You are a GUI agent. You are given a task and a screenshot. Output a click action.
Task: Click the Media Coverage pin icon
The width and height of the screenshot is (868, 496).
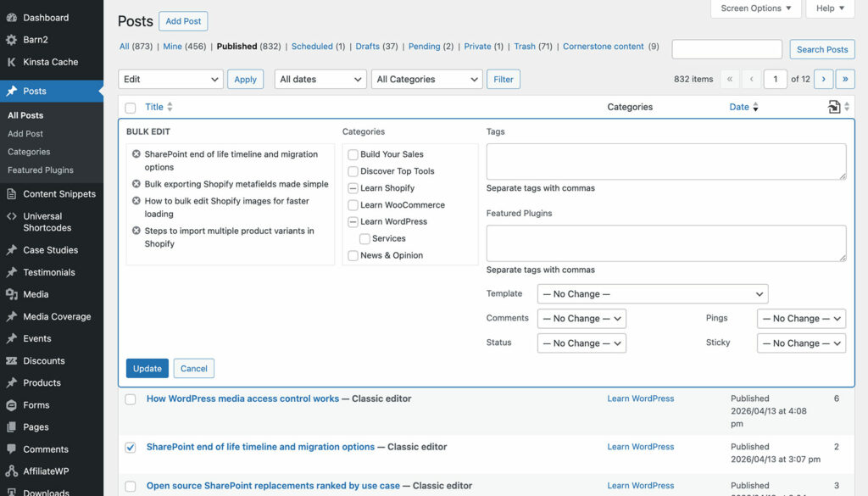(x=12, y=316)
